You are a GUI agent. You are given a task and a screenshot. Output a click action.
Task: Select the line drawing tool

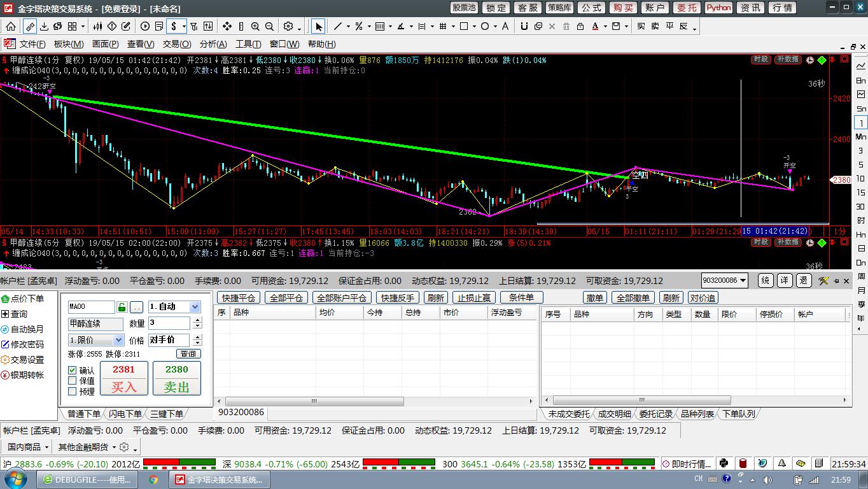(338, 26)
